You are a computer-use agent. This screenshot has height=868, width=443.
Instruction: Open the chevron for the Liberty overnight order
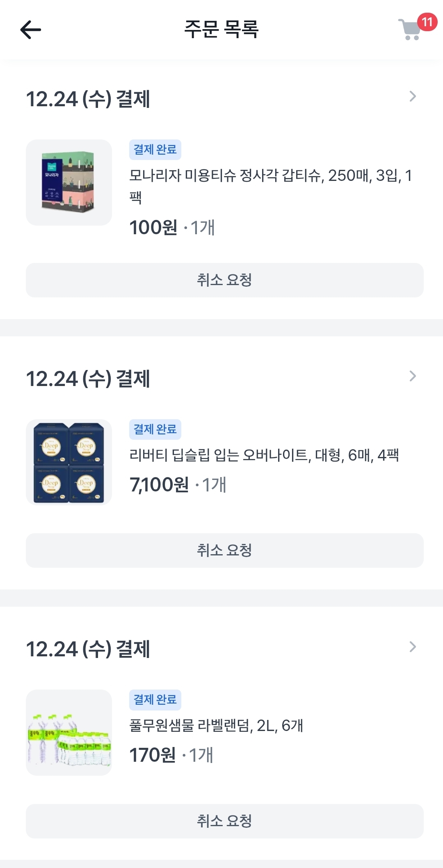[413, 376]
